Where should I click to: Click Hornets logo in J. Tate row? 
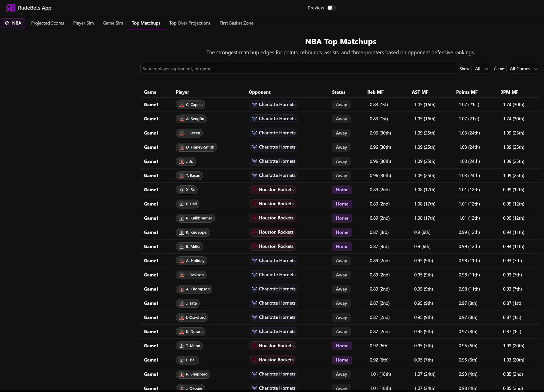pyautogui.click(x=255, y=303)
